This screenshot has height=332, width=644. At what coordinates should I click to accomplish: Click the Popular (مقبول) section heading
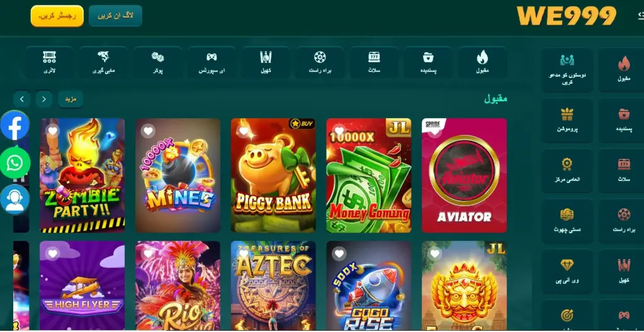(495, 99)
